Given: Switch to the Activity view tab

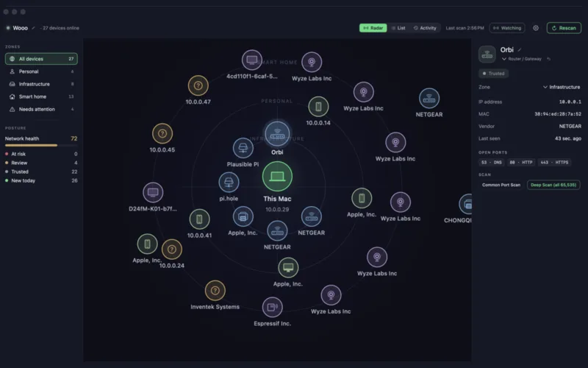Looking at the screenshot, I should [425, 28].
